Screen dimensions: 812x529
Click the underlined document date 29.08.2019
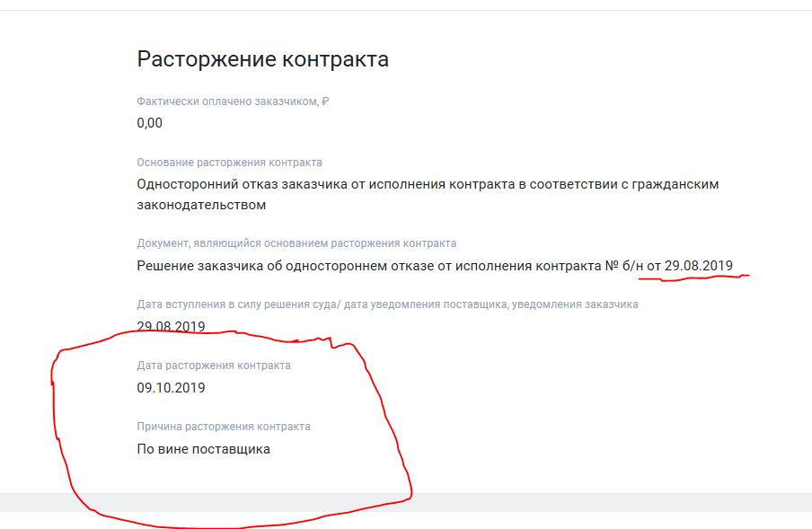click(x=698, y=266)
